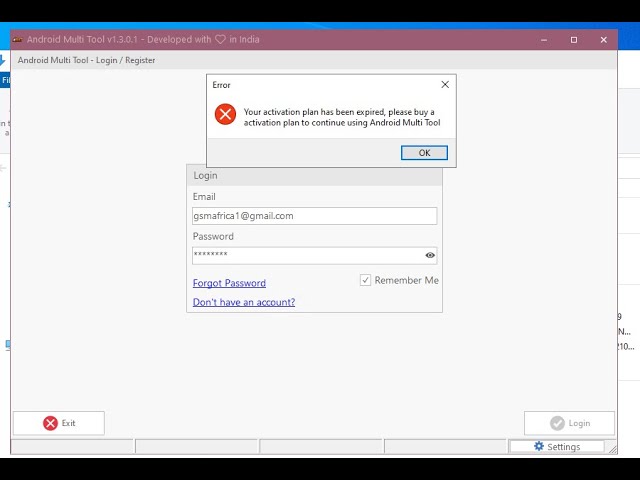Click the error message text in the dialog
The image size is (640, 480).
tap(342, 117)
